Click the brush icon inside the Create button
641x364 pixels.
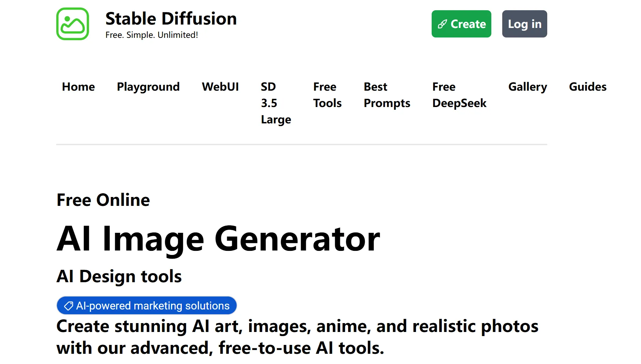(x=442, y=24)
